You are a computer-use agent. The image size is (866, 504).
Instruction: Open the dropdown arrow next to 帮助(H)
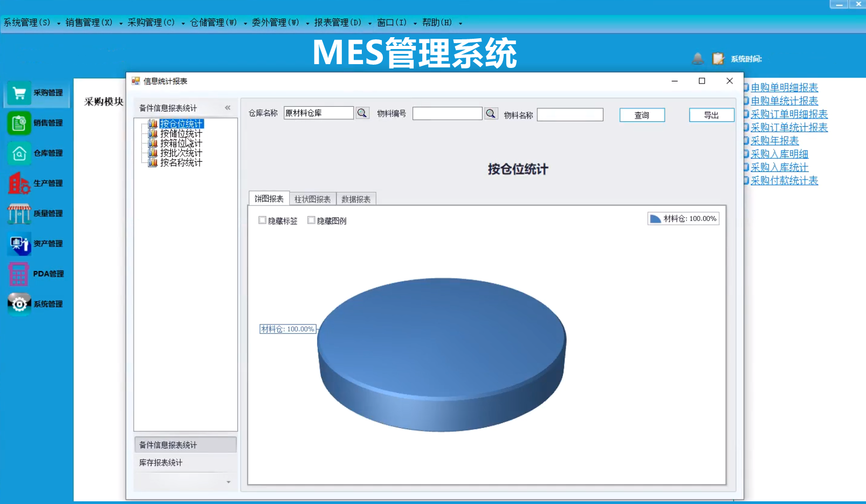coord(461,23)
